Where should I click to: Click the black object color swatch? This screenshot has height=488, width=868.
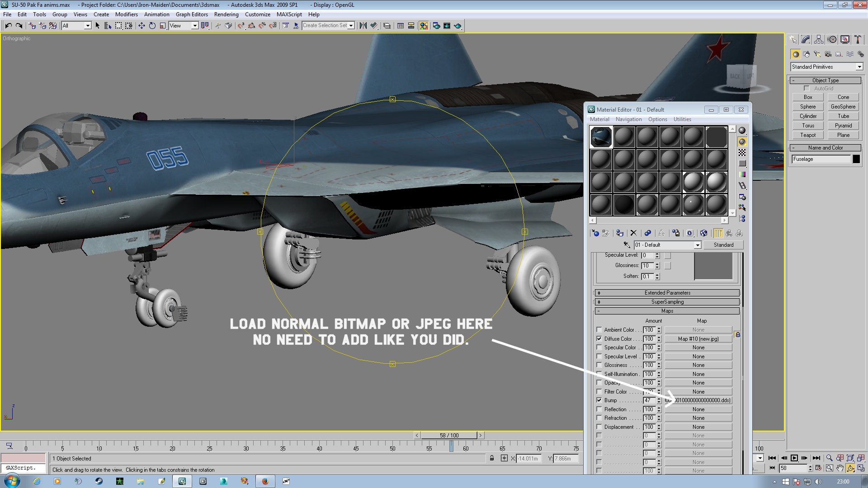856,159
